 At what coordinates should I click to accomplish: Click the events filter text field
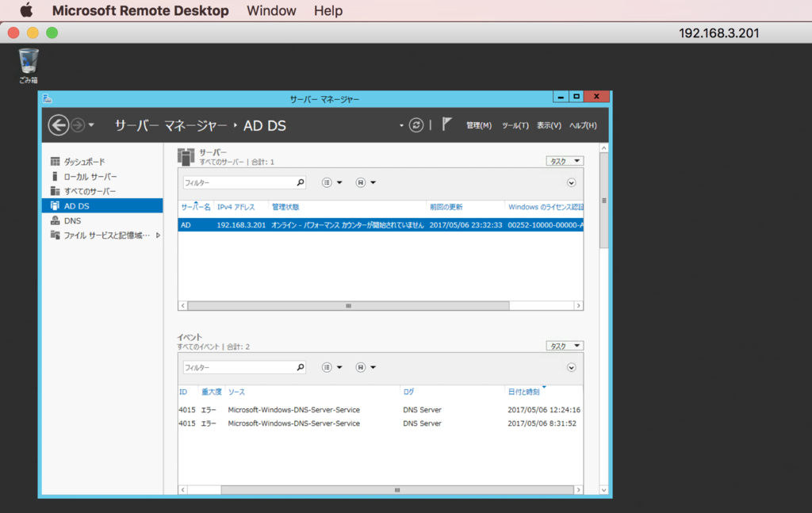coord(239,368)
